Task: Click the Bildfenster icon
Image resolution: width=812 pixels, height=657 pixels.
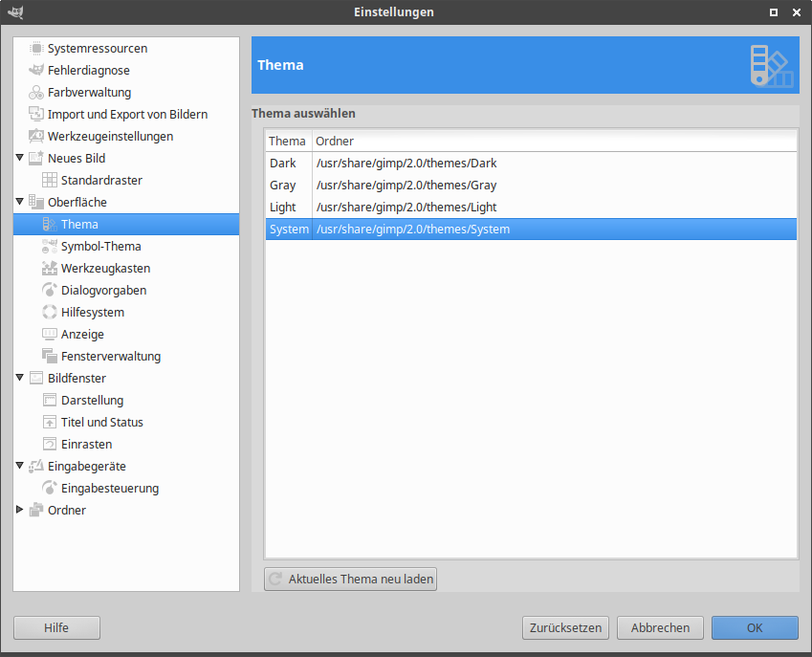Action: (36, 378)
